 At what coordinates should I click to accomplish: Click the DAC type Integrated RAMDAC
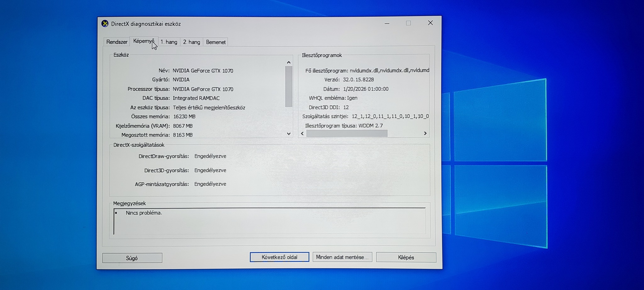(x=196, y=98)
